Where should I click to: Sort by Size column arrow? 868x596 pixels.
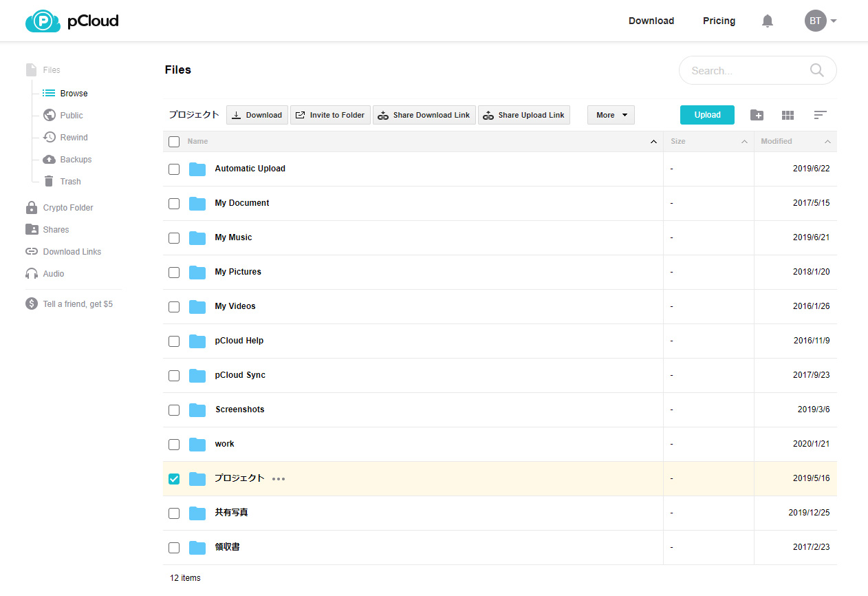pos(744,142)
